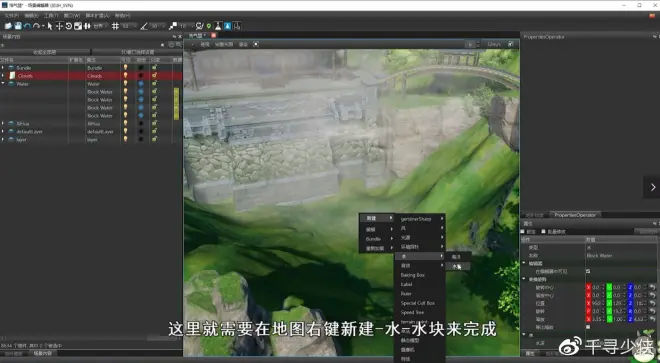Save the scene with disk icon
This screenshot has width=660, height=363.
click(x=18, y=26)
